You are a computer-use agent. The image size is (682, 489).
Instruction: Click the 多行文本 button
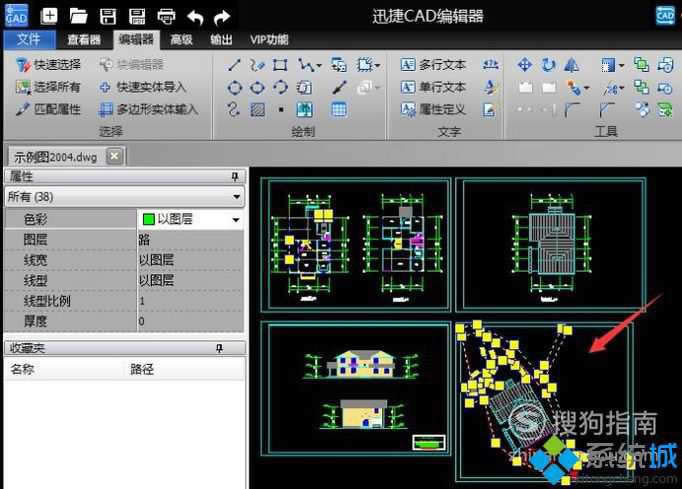point(433,65)
